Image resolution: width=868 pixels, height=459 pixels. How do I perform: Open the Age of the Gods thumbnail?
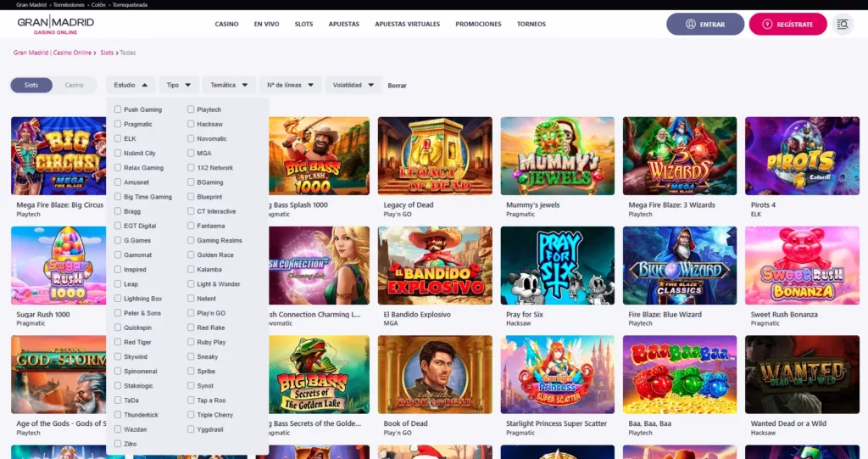tap(58, 374)
